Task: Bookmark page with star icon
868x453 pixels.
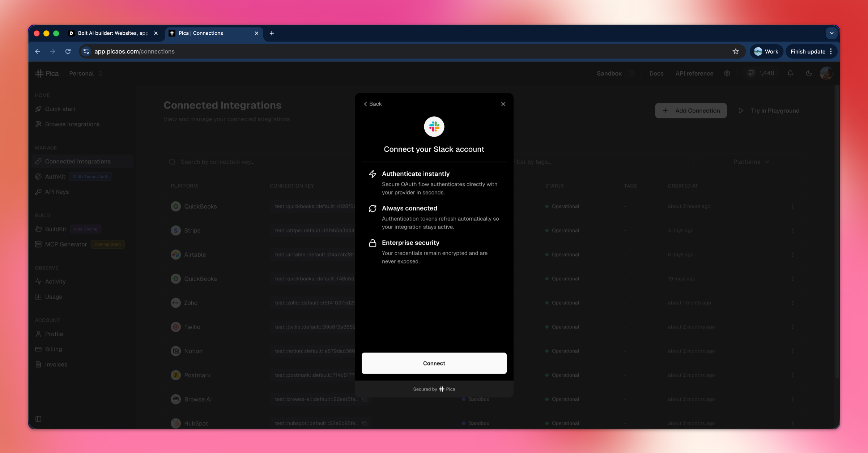Action: [x=736, y=51]
